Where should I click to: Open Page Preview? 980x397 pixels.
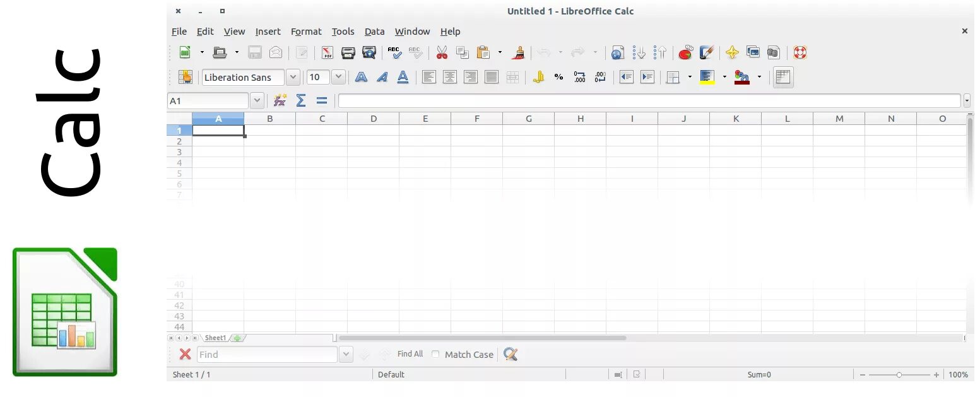[x=369, y=52]
